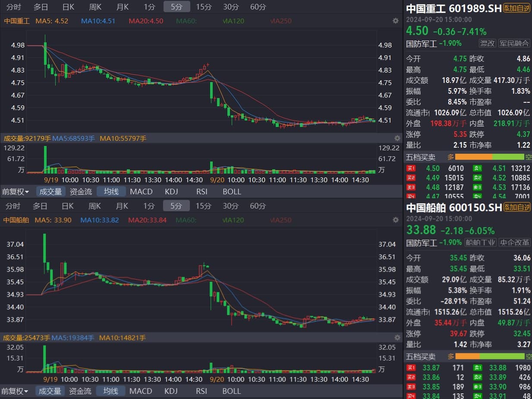Image resolution: width=532 pixels, height=399 pixels.
Task: Toggle MA10:33.82 line on 中国船舶 chart
Action: tap(100, 220)
